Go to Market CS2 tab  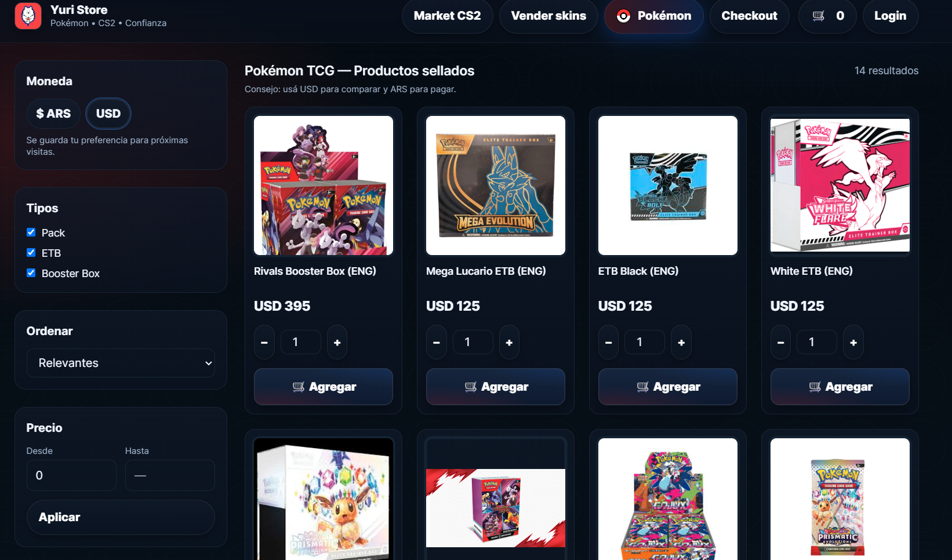tap(447, 16)
